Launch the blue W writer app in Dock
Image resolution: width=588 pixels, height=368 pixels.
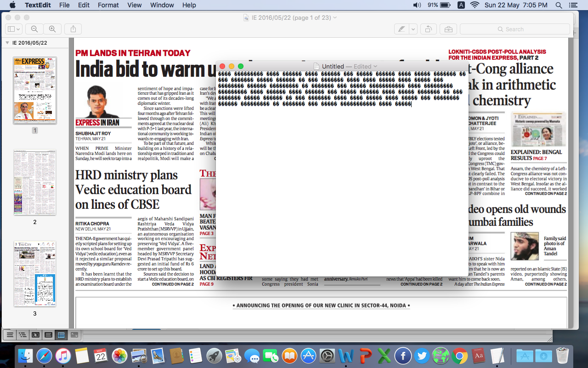[x=346, y=356]
